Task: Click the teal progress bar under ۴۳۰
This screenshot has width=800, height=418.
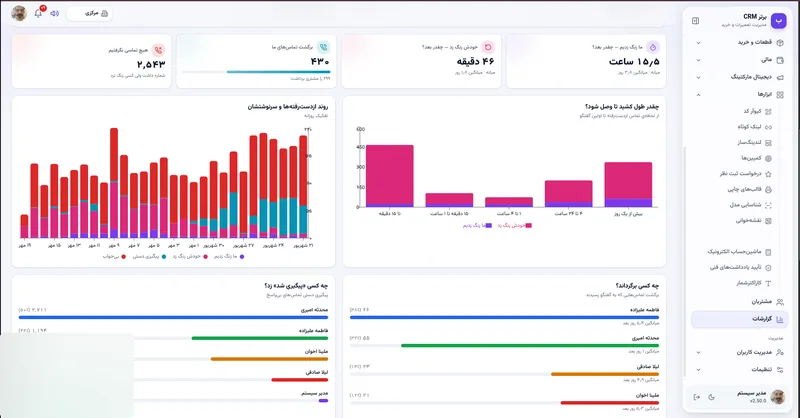Action: (x=278, y=72)
